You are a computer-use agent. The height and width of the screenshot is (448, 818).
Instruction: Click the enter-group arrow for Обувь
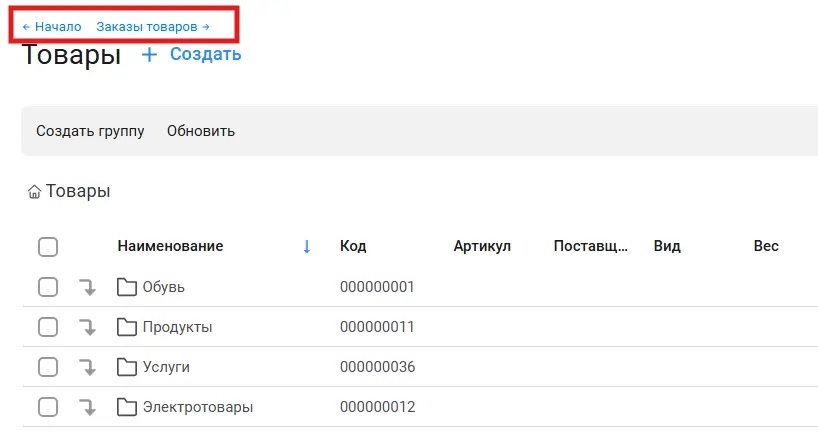87,287
